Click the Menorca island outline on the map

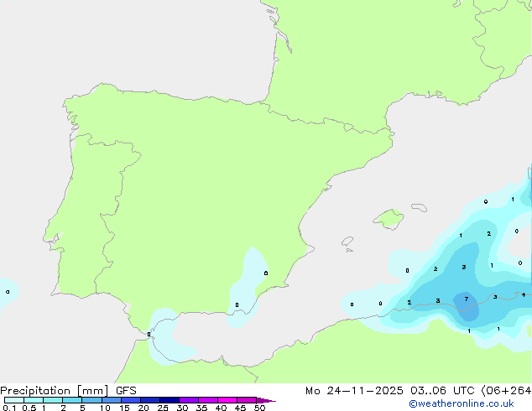[x=419, y=207]
